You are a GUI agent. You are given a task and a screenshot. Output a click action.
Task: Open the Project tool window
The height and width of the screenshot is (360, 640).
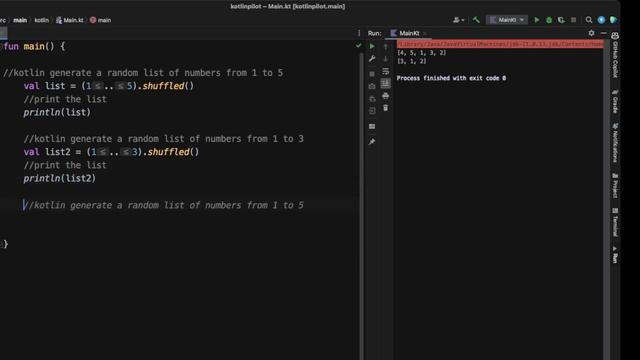pyautogui.click(x=615, y=186)
